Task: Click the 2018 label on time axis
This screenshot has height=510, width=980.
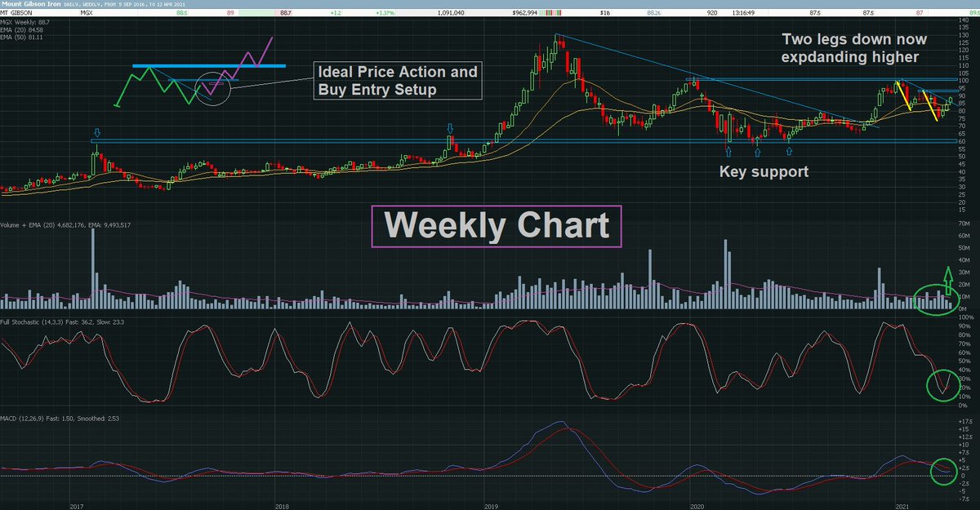Action: pos(280,506)
